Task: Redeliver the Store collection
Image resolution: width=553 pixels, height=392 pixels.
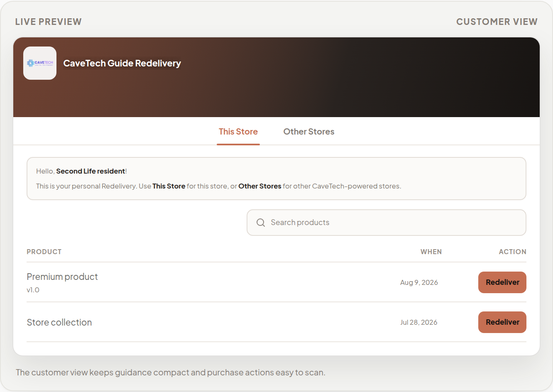Action: (502, 322)
